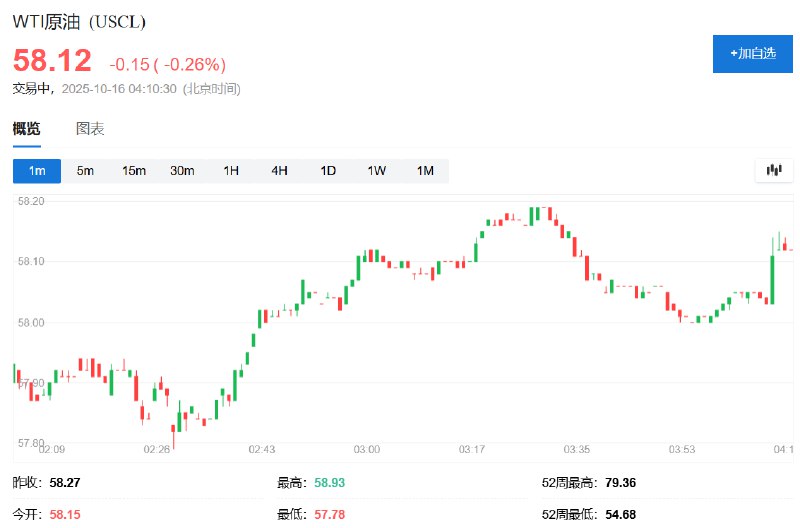Image resolution: width=800 pixels, height=528 pixels.
Task: Switch to the 图表 chart tab
Action: click(x=90, y=129)
